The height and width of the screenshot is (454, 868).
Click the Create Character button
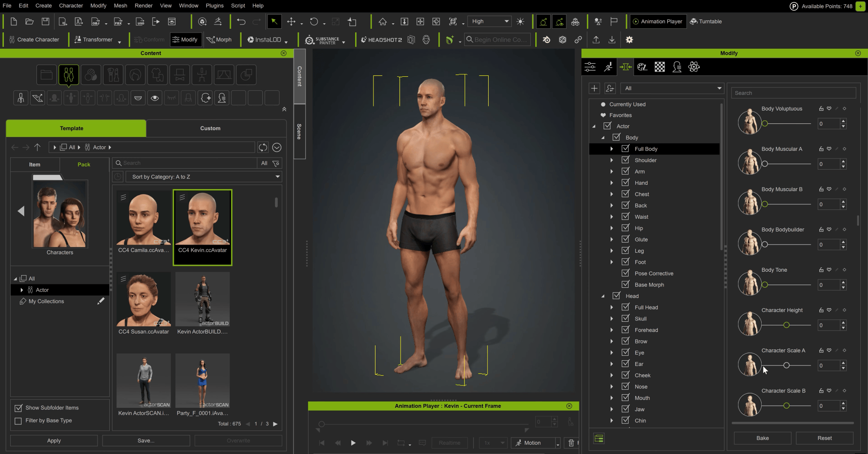pyautogui.click(x=34, y=39)
